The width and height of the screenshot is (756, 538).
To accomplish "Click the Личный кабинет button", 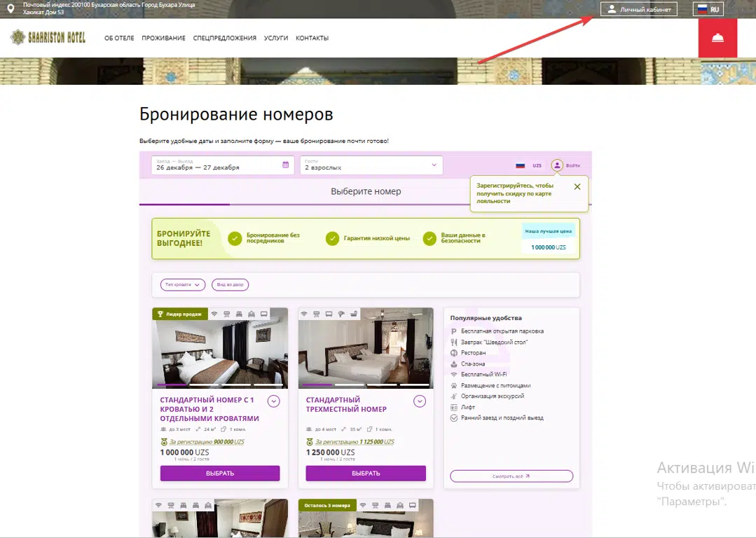I will point(639,9).
